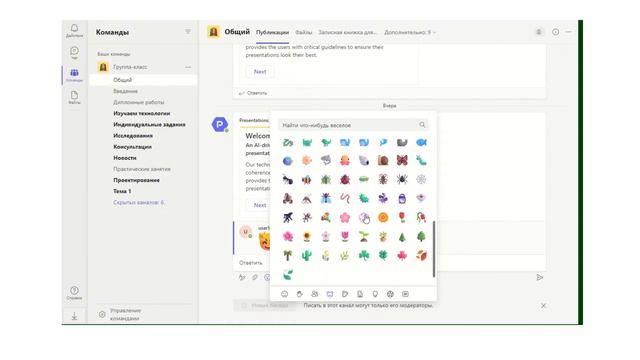Dismiss the moderators-only notice with X
This screenshot has height=360, width=640.
543,305
